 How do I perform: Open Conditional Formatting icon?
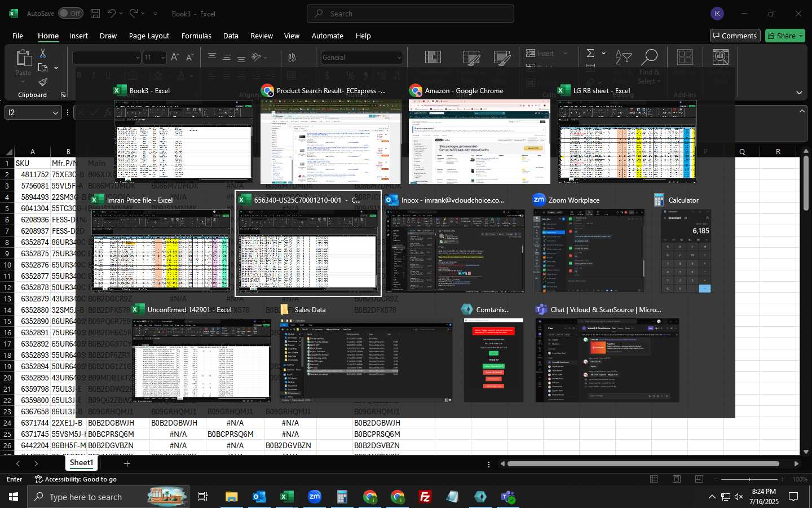pos(433,58)
